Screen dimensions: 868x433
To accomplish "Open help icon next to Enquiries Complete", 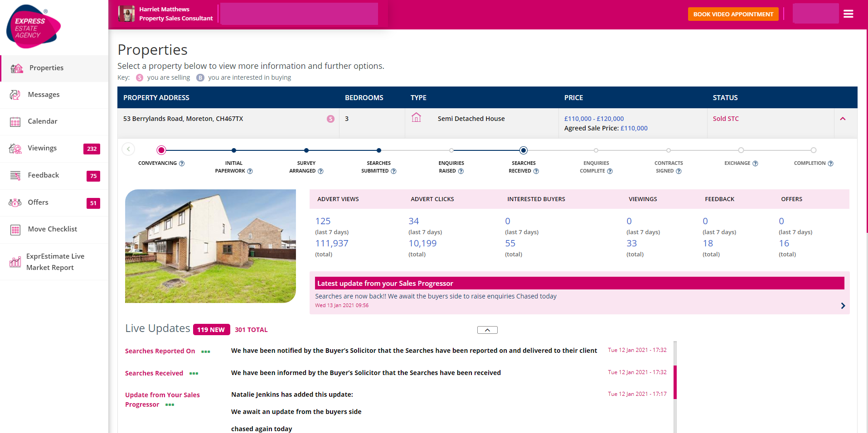I will pyautogui.click(x=610, y=171).
